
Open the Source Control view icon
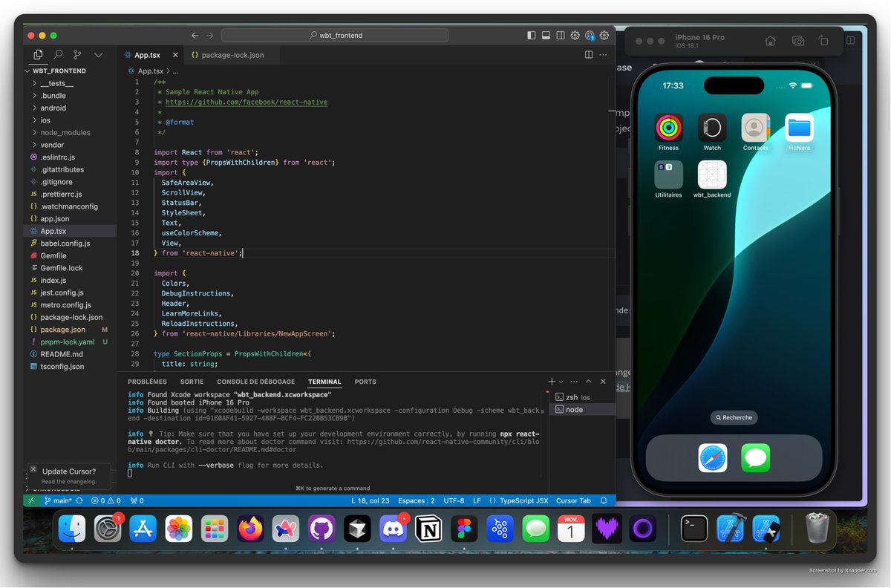(x=77, y=55)
